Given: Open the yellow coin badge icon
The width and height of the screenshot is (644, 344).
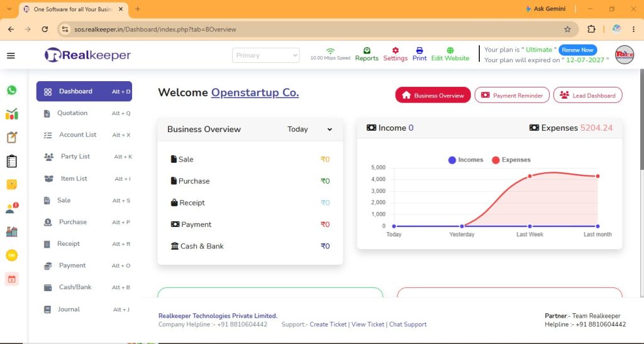Looking at the screenshot, I should [12, 255].
